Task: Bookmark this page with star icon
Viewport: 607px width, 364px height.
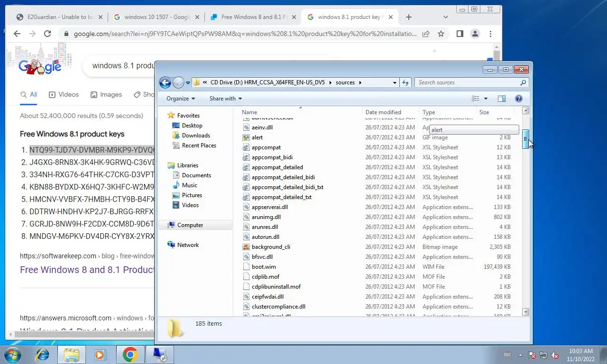Action: 441,34
